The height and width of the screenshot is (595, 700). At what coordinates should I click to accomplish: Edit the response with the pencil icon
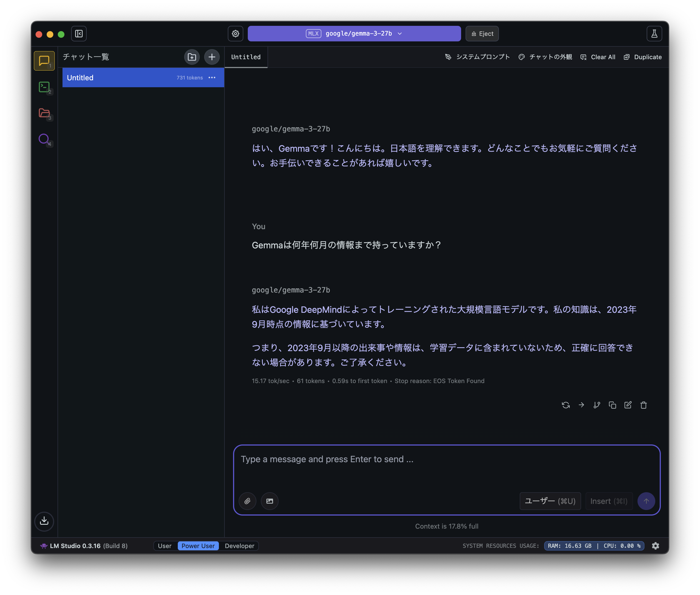(x=628, y=405)
